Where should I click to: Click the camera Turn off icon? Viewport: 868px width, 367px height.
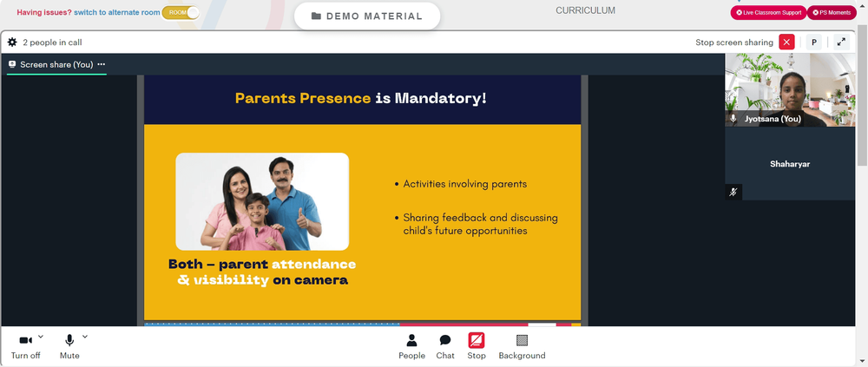(25, 340)
